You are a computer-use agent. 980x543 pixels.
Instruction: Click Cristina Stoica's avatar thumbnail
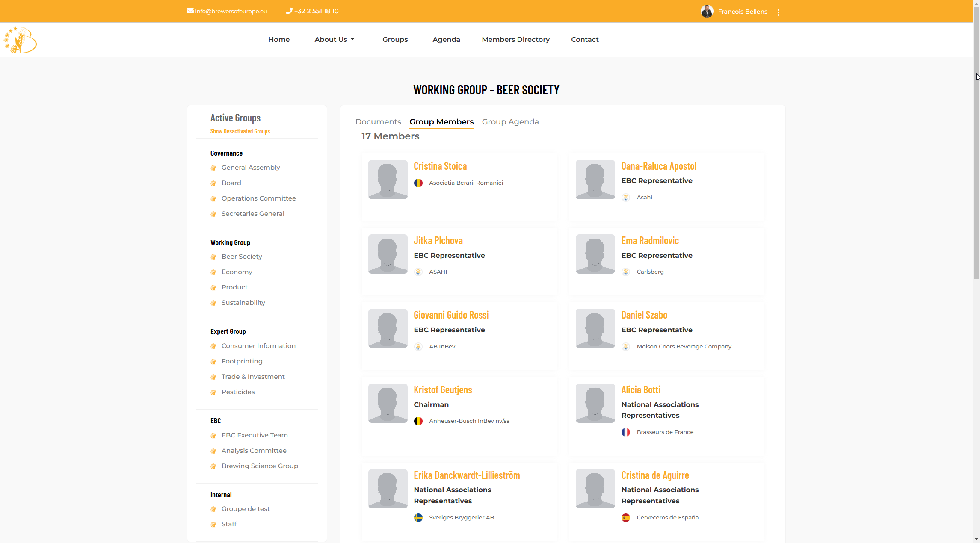point(388,180)
